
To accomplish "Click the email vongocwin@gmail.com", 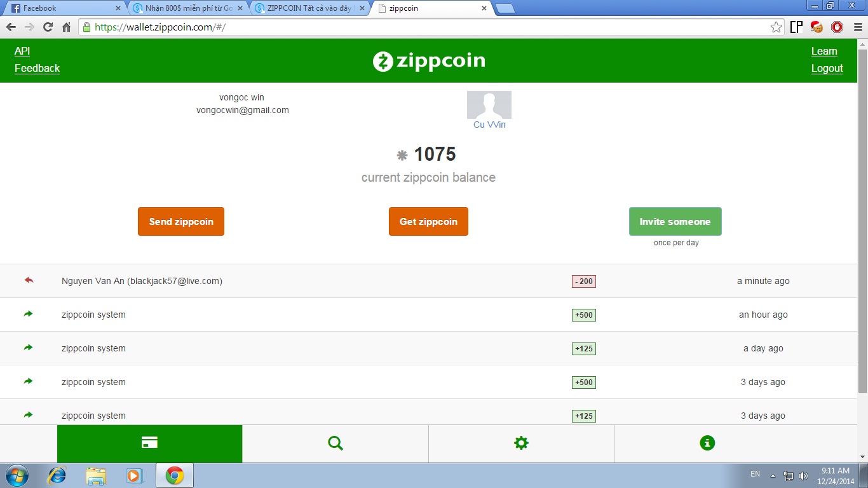I will click(x=243, y=110).
